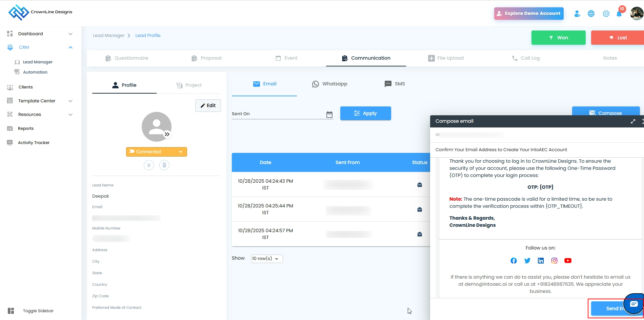The width and height of the screenshot is (644, 320).
Task: Click the Facebook icon in email footer
Action: tap(514, 261)
